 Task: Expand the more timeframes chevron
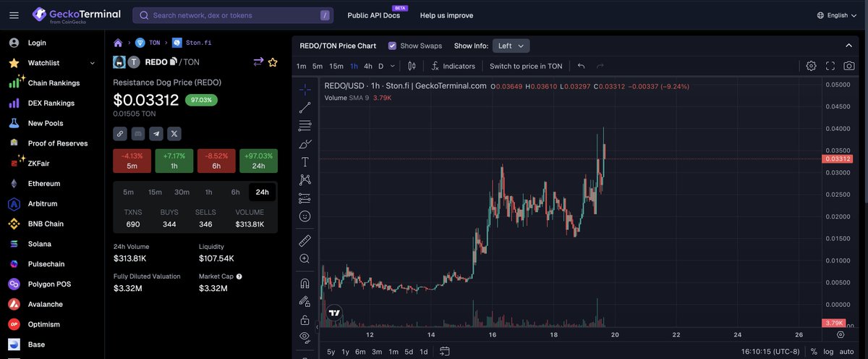tap(392, 66)
